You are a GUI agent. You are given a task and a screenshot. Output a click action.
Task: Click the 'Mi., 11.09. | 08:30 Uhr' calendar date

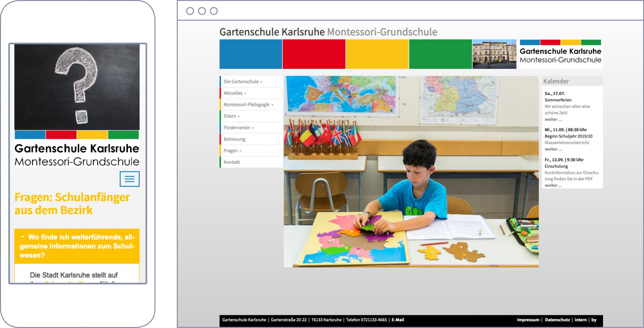[x=566, y=130]
